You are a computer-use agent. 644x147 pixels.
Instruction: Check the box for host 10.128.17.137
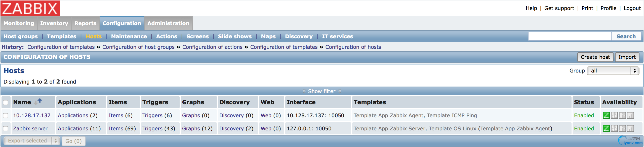pos(6,115)
